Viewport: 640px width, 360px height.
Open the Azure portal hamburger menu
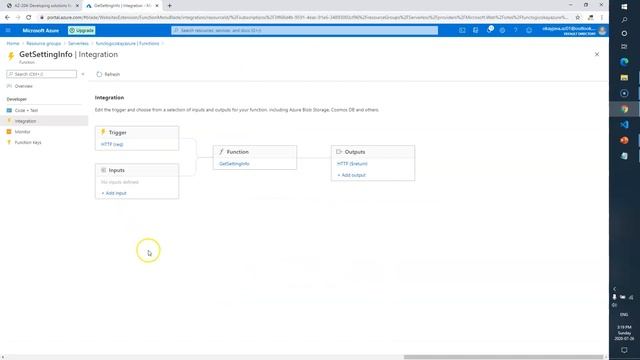click(8, 30)
